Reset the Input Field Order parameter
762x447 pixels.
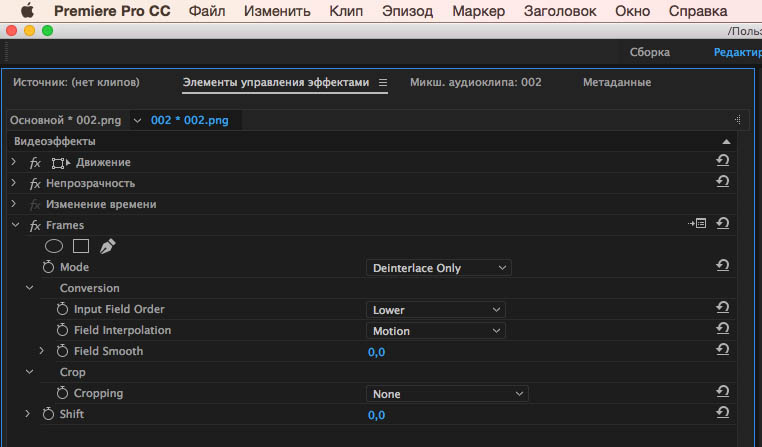723,307
